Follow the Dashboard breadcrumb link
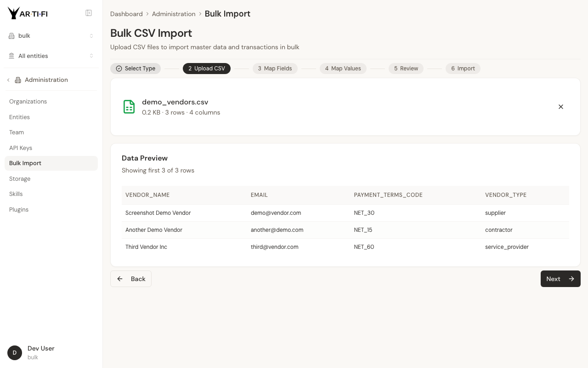This screenshot has height=368, width=588. [x=126, y=14]
